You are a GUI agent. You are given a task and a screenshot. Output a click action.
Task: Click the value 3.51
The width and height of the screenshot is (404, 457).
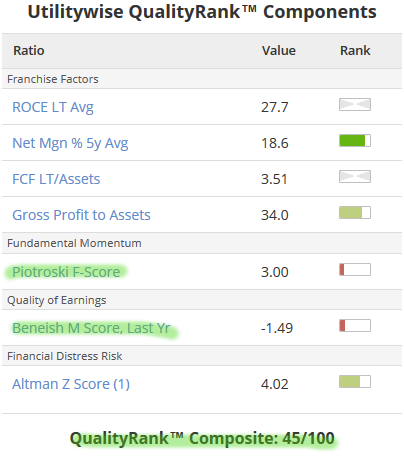coord(274,179)
